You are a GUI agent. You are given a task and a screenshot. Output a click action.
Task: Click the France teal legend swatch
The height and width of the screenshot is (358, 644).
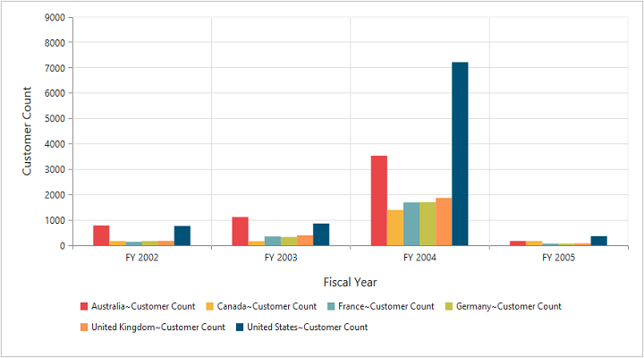pos(332,307)
